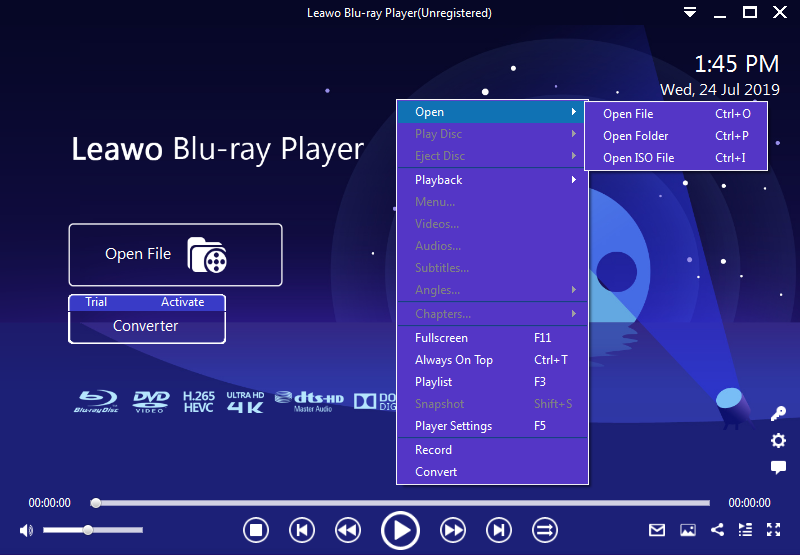The height and width of the screenshot is (555, 800).
Task: Open Player Settings from the menu
Action: tap(492, 425)
